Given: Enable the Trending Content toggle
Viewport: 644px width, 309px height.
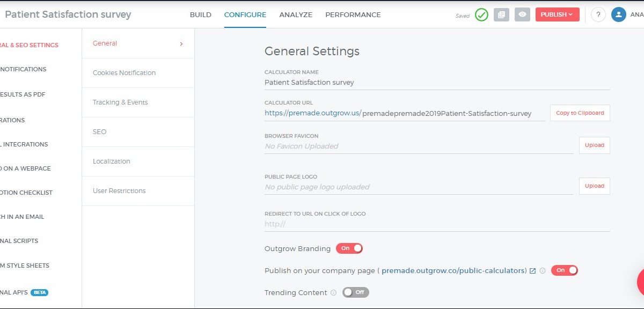Looking at the screenshot, I should tap(356, 292).
